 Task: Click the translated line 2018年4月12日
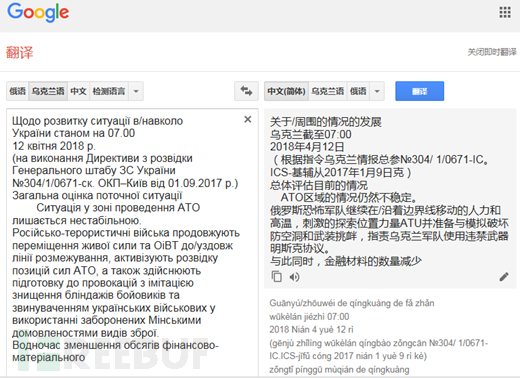tap(307, 147)
